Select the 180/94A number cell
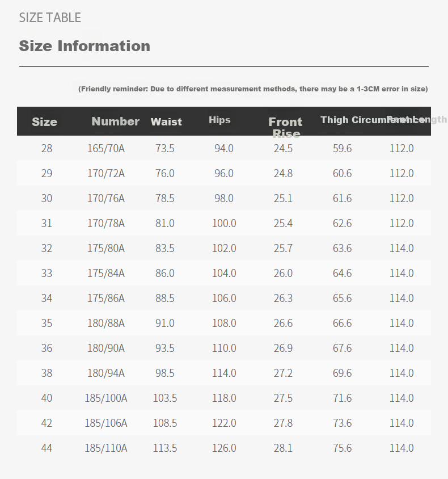 106,373
